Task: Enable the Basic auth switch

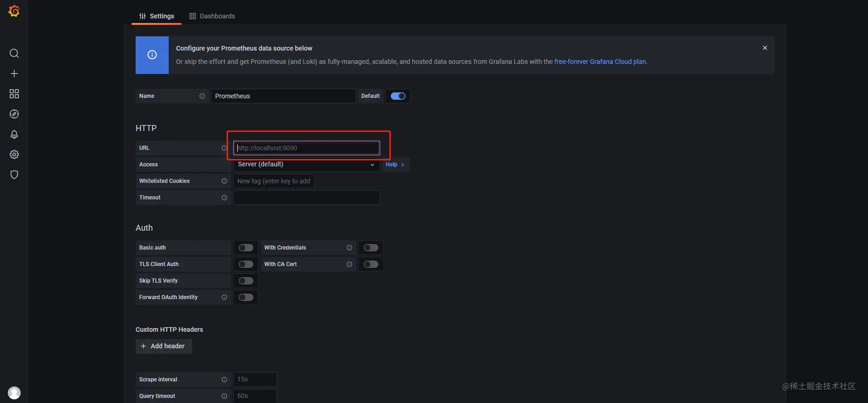Action: [246, 248]
